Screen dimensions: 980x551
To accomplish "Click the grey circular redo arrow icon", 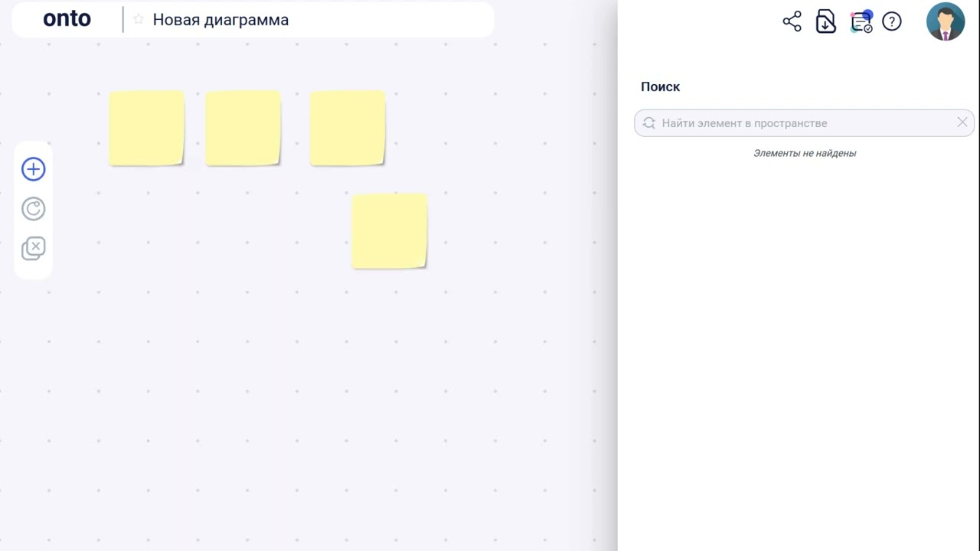I will click(x=33, y=209).
